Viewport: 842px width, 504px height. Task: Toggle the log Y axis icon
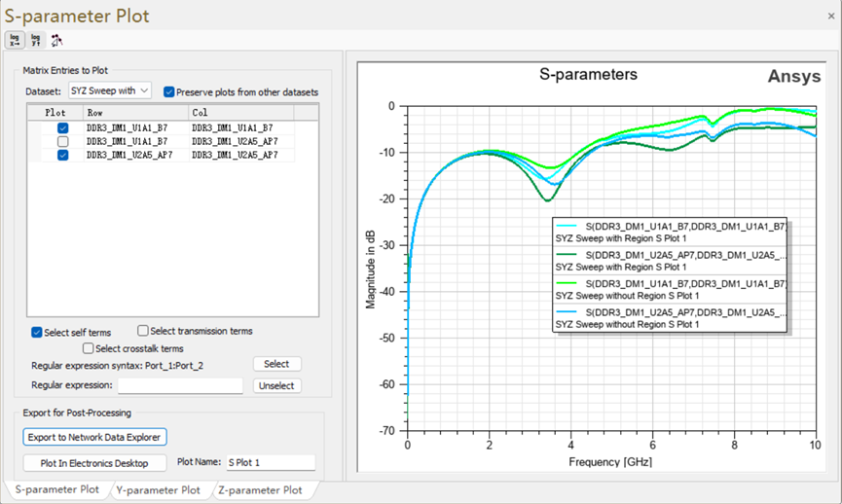point(36,40)
